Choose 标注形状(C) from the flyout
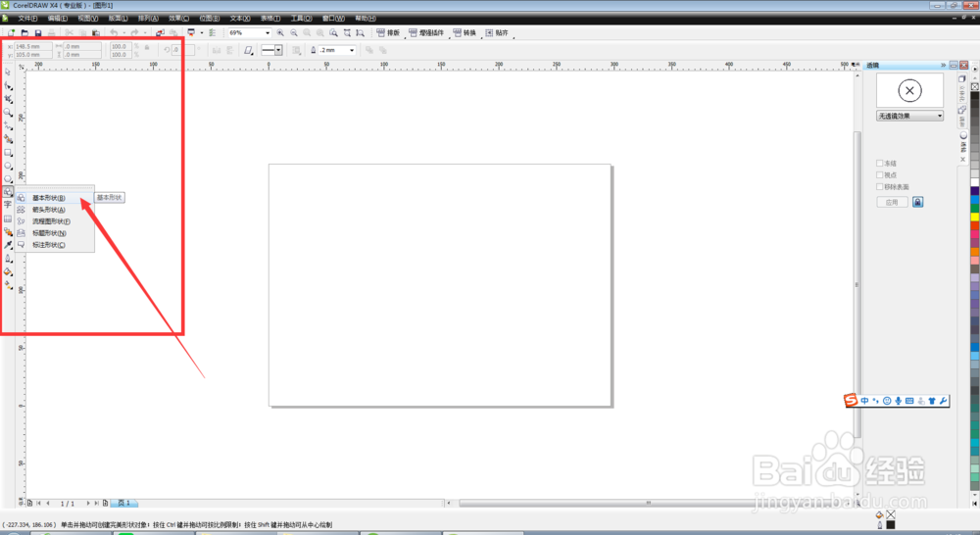The height and width of the screenshot is (535, 980). click(x=54, y=245)
